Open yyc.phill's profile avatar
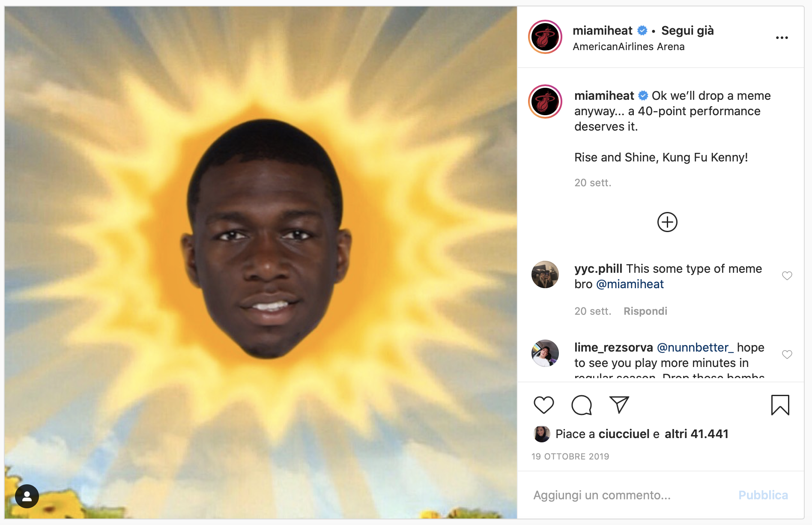Image resolution: width=812 pixels, height=525 pixels. pyautogui.click(x=545, y=274)
